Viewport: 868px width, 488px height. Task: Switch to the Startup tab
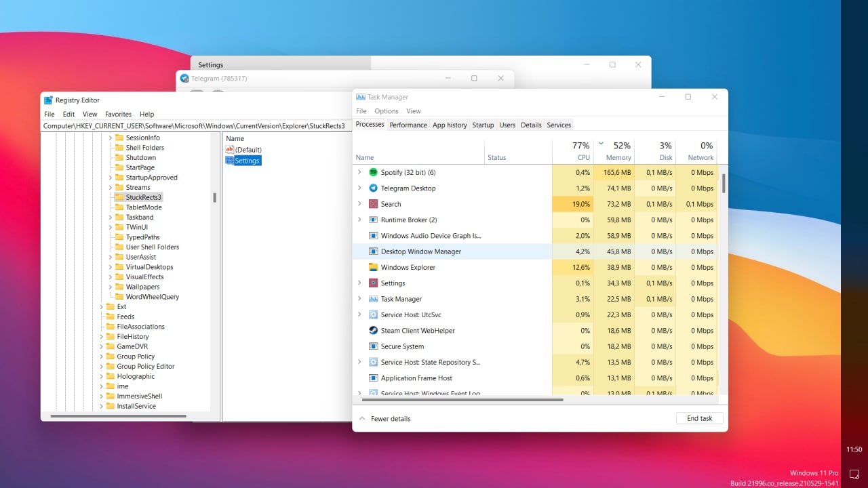click(x=483, y=125)
